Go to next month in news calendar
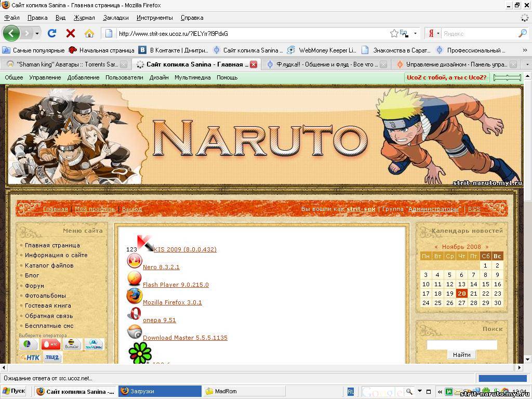Screen dimensions: 532x399 click(x=486, y=247)
